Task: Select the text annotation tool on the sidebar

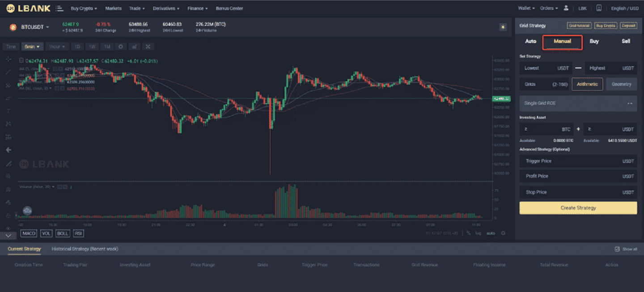Action: click(8, 110)
